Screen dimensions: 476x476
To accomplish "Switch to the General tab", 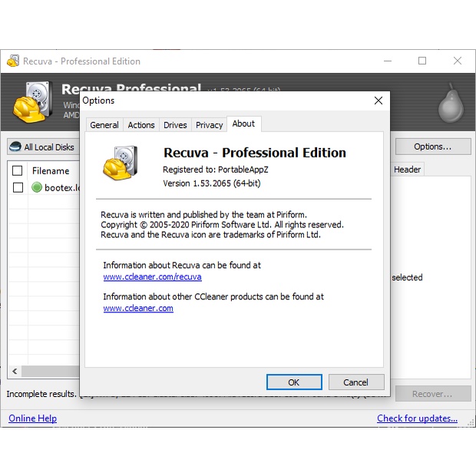I will (x=104, y=125).
